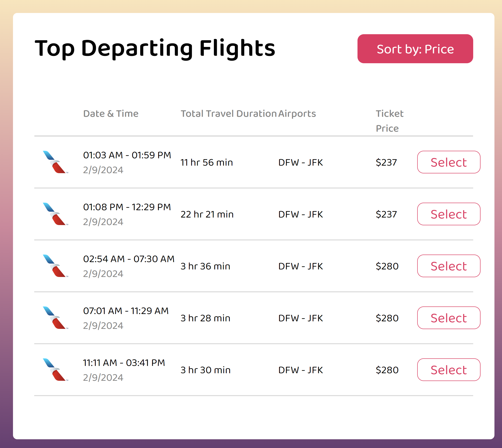The width and height of the screenshot is (502, 448).
Task: Click the $237 price of the 01:08 PM flight
Action: tap(386, 214)
